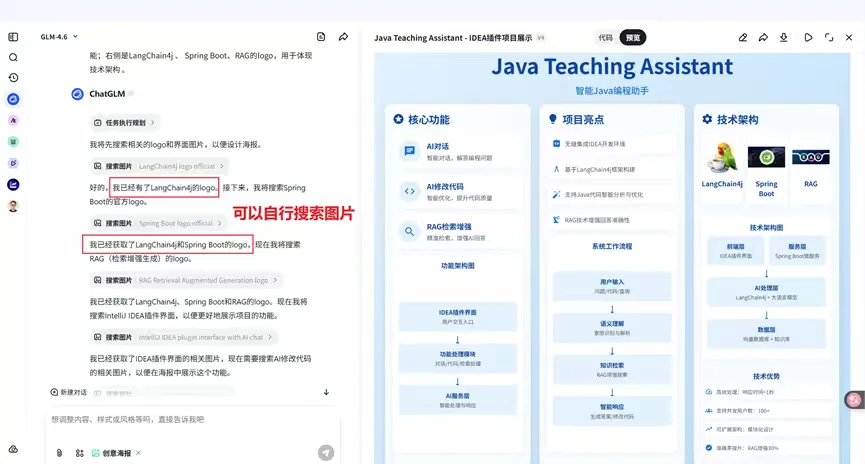Switch to the 代码 tab
The width and height of the screenshot is (865, 464).
coord(605,38)
